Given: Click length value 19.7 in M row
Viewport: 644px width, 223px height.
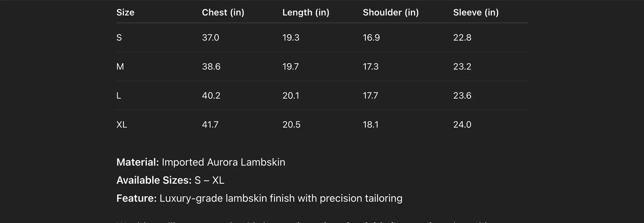Looking at the screenshot, I should pyautogui.click(x=291, y=66).
